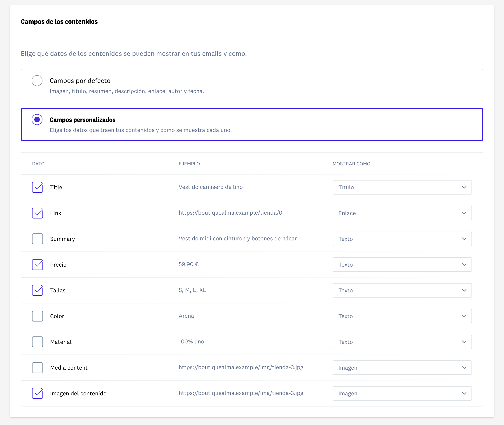Open the Texto dropdown in Precio row
This screenshot has height=425, width=504.
click(402, 265)
